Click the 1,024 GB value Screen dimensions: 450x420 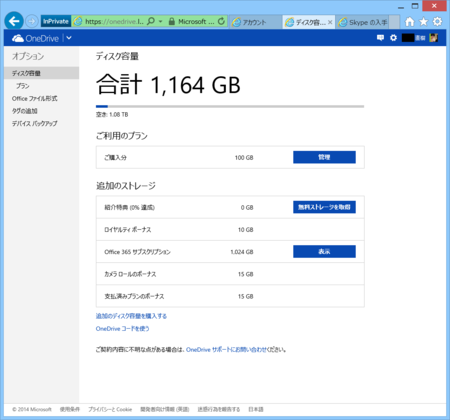point(242,252)
